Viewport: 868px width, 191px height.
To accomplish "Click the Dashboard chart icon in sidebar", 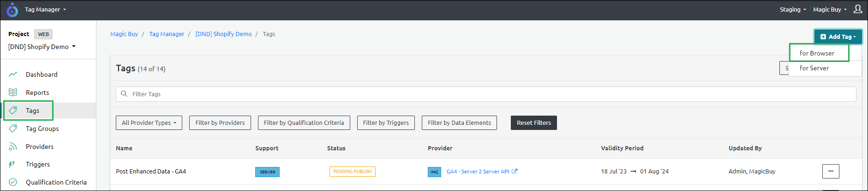I will point(13,74).
